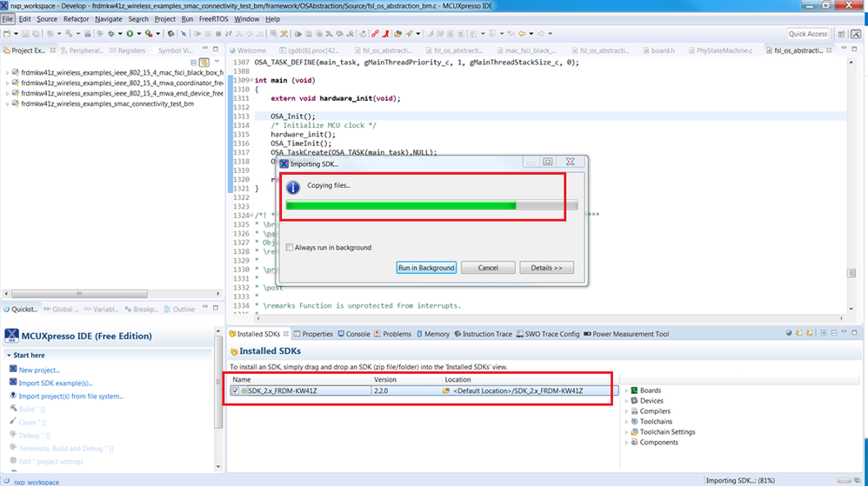
Task: Click the progress indicator icon in status bar
Action: [857, 480]
